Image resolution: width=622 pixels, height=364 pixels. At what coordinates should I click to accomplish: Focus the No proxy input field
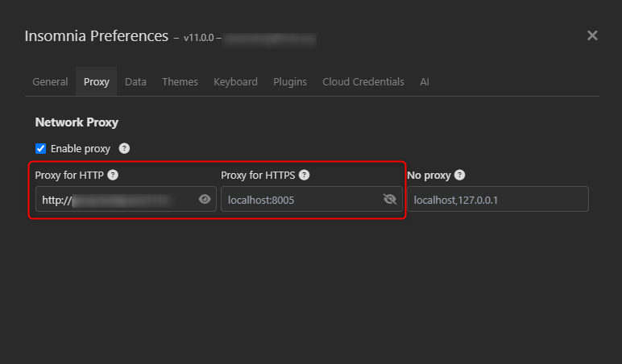coord(498,199)
